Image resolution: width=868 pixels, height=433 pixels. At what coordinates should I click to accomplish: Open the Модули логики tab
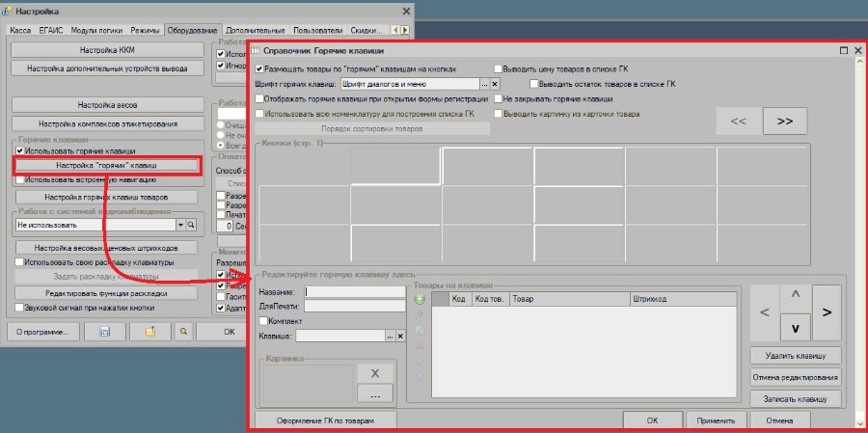tap(96, 31)
